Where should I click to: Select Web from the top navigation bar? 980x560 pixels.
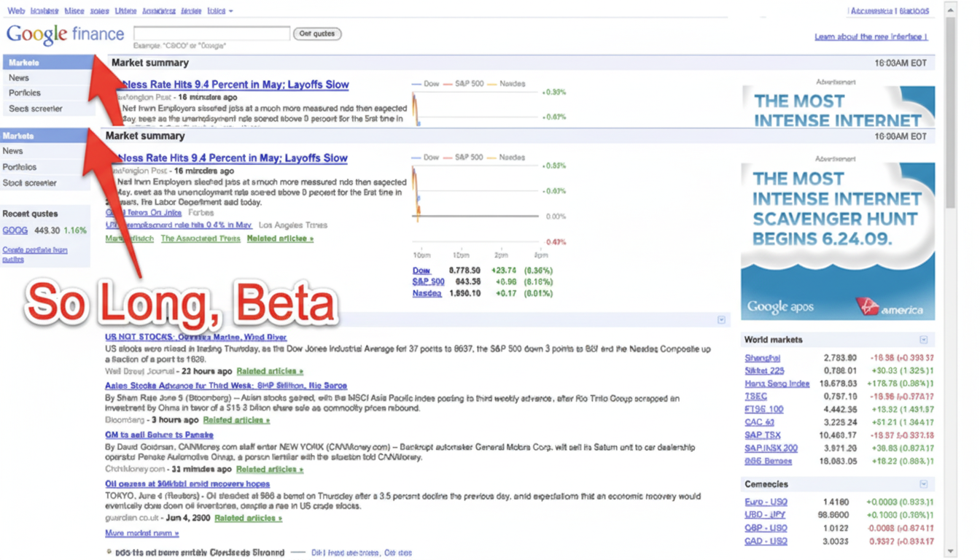coord(16,10)
